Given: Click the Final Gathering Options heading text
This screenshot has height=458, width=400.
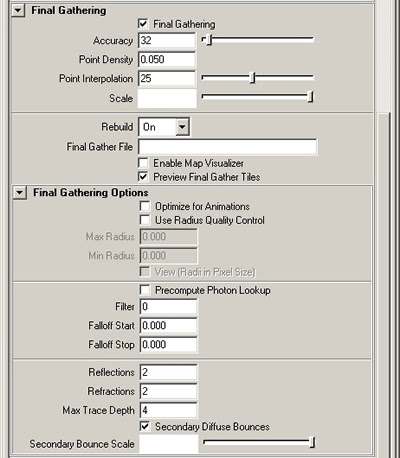Looking at the screenshot, I should (x=91, y=193).
